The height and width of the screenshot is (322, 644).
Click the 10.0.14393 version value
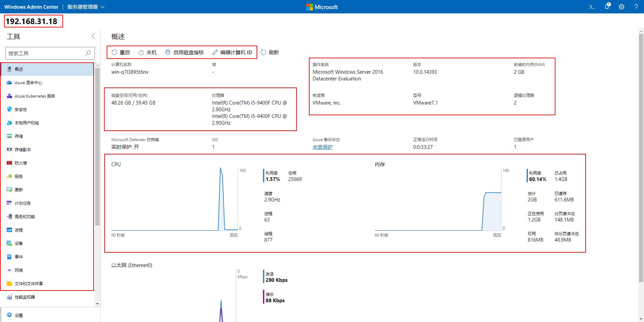pyautogui.click(x=425, y=72)
